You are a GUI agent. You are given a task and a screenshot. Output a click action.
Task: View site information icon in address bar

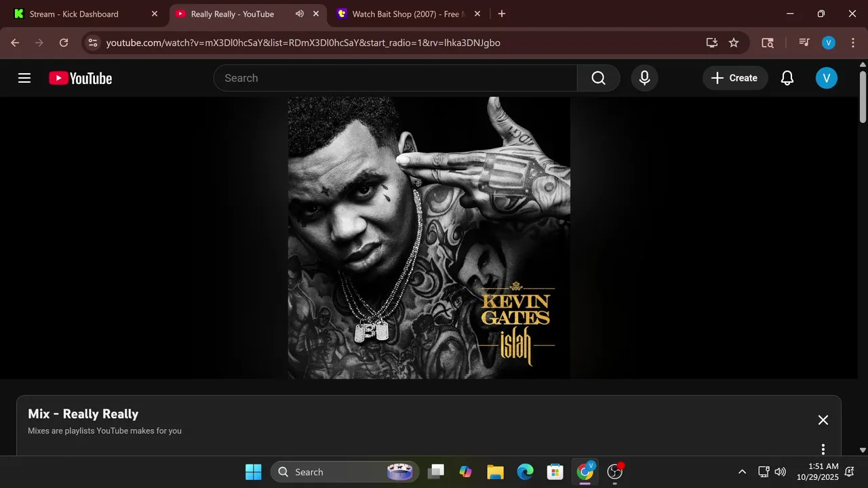click(x=93, y=43)
